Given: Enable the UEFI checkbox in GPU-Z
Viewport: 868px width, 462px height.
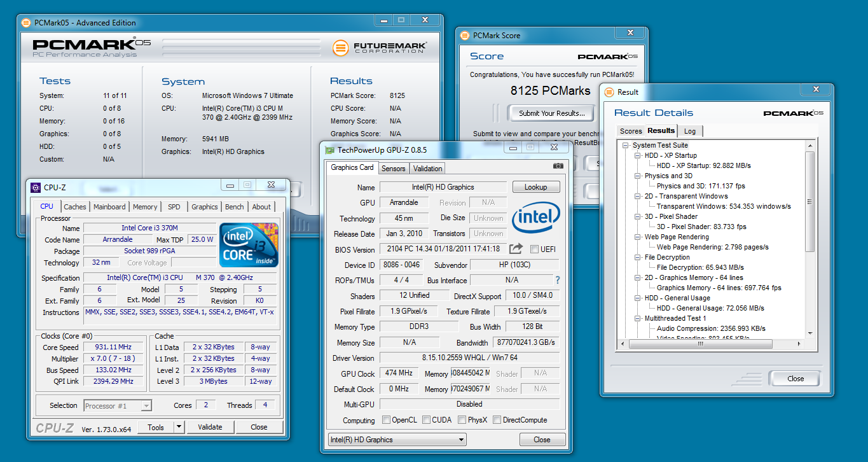Looking at the screenshot, I should (x=534, y=249).
